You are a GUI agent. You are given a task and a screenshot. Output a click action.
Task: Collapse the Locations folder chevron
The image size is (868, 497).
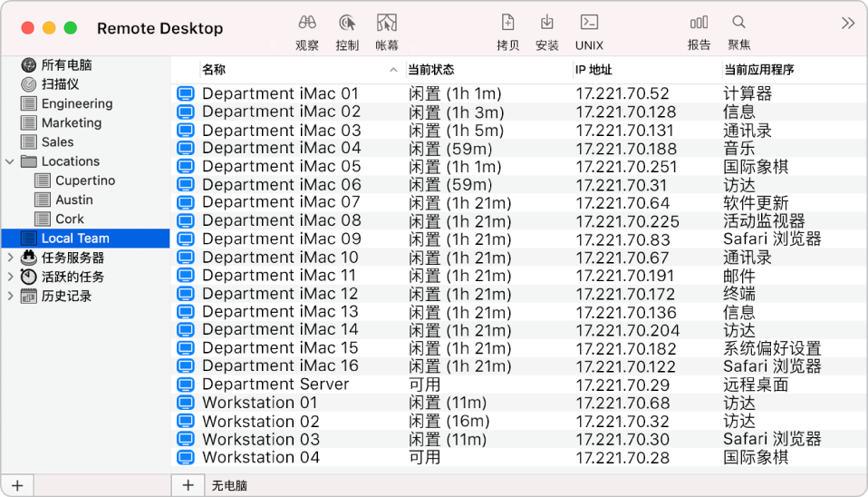10,161
